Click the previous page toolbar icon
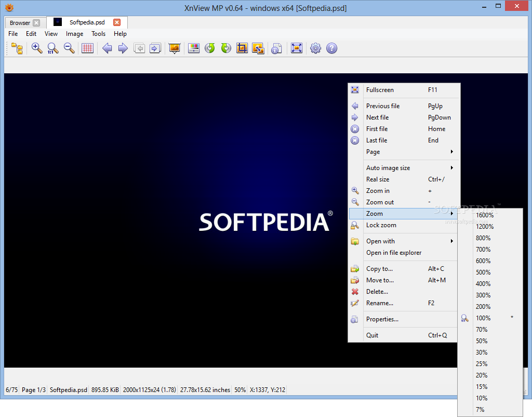This screenshot has width=532, height=417. coord(139,48)
